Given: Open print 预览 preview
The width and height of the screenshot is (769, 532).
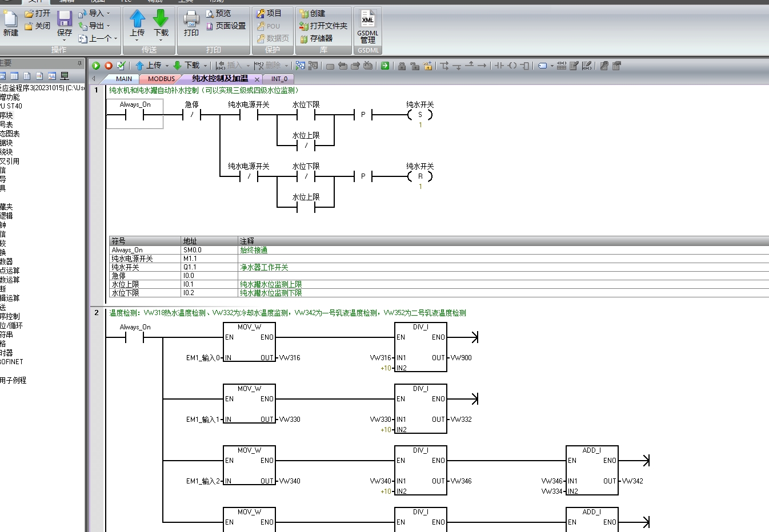Looking at the screenshot, I should point(219,13).
